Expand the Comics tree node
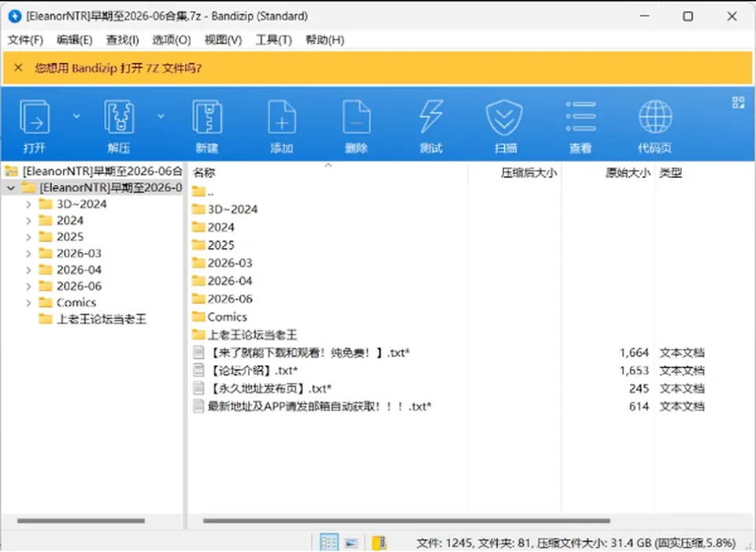 click(x=28, y=302)
